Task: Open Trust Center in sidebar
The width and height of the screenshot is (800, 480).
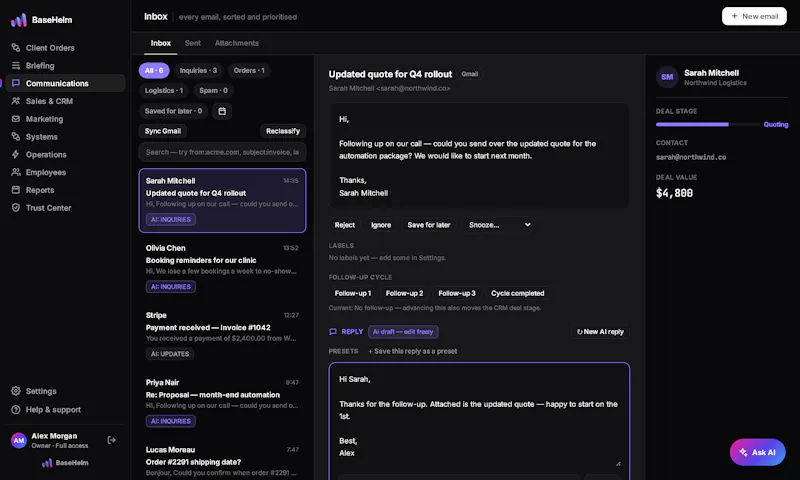Action: [65, 208]
